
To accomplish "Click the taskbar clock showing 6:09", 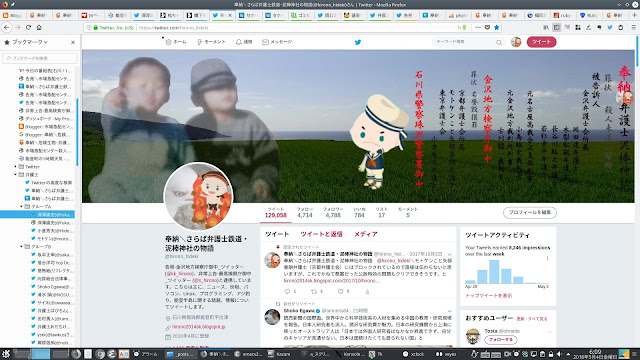I will click(x=595, y=354).
